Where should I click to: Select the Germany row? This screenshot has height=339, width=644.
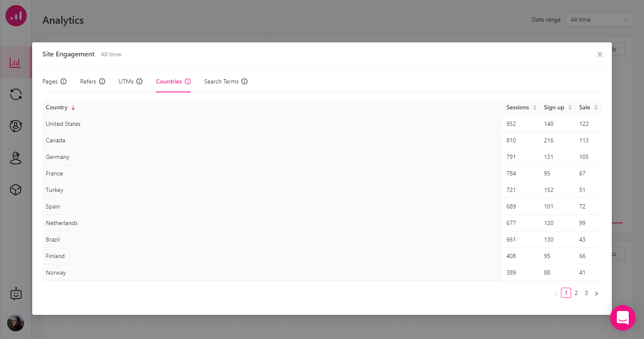click(x=322, y=157)
